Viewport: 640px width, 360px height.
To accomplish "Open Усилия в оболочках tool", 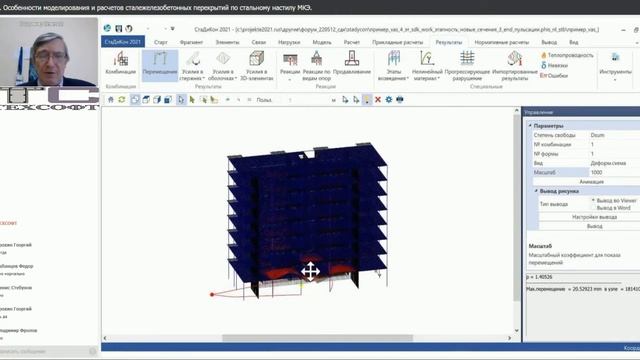I will tap(223, 66).
